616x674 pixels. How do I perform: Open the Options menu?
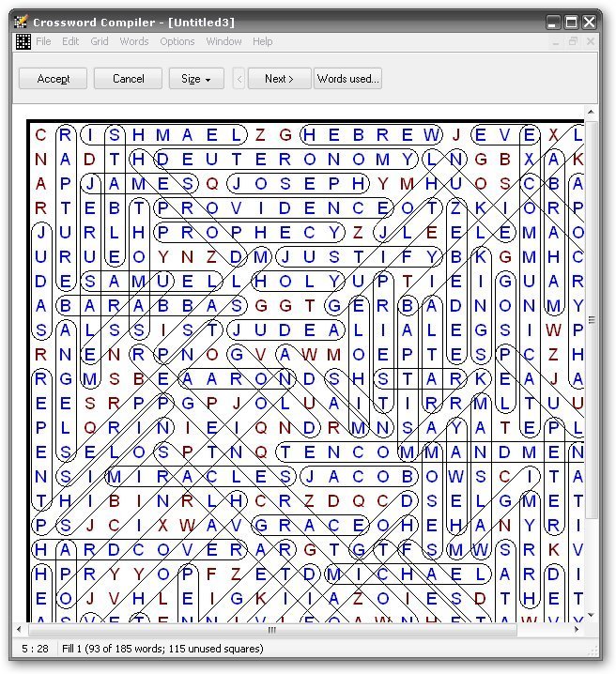pos(177,41)
